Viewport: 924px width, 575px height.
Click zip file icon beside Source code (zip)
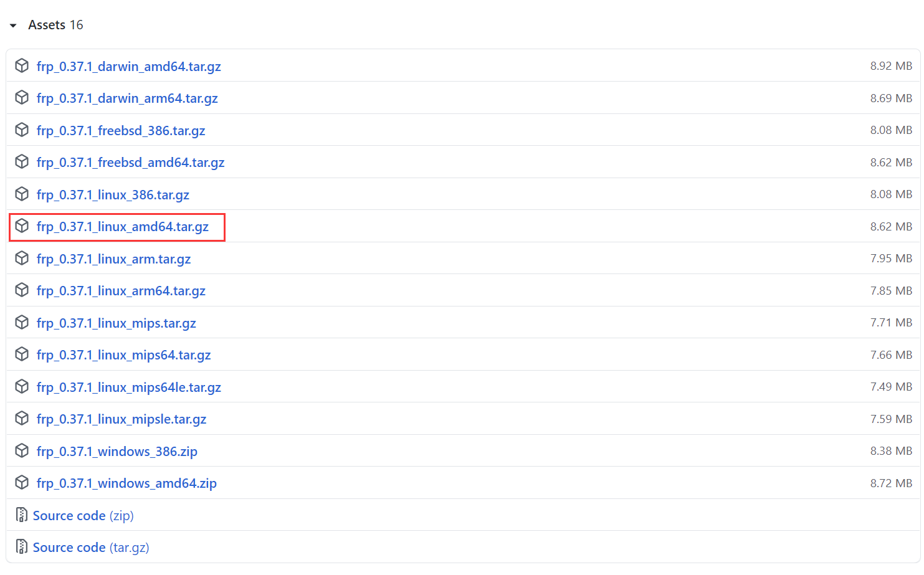pyautogui.click(x=22, y=515)
